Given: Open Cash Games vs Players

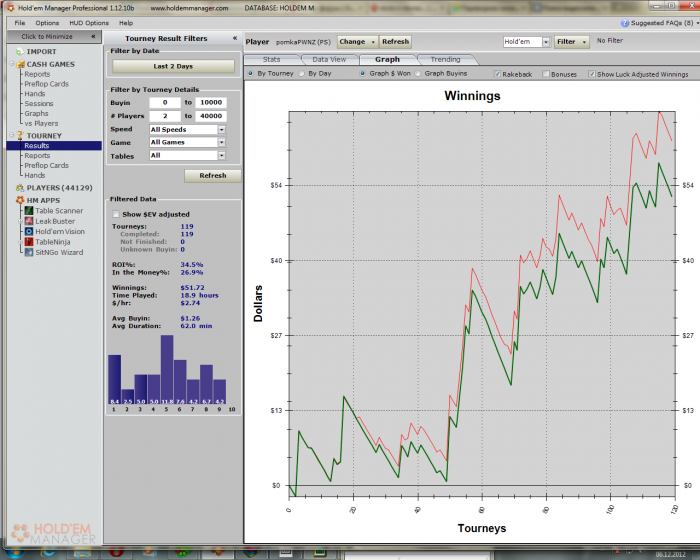Looking at the screenshot, I should (41, 123).
